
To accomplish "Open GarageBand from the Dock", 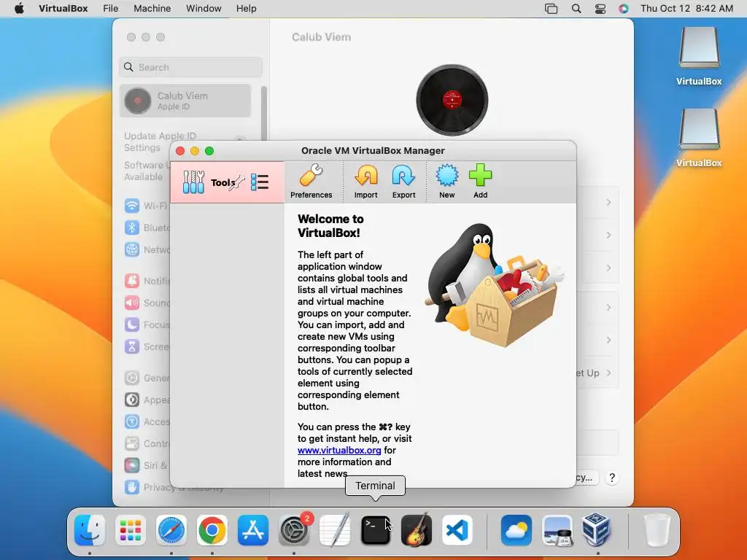I will pyautogui.click(x=417, y=530).
